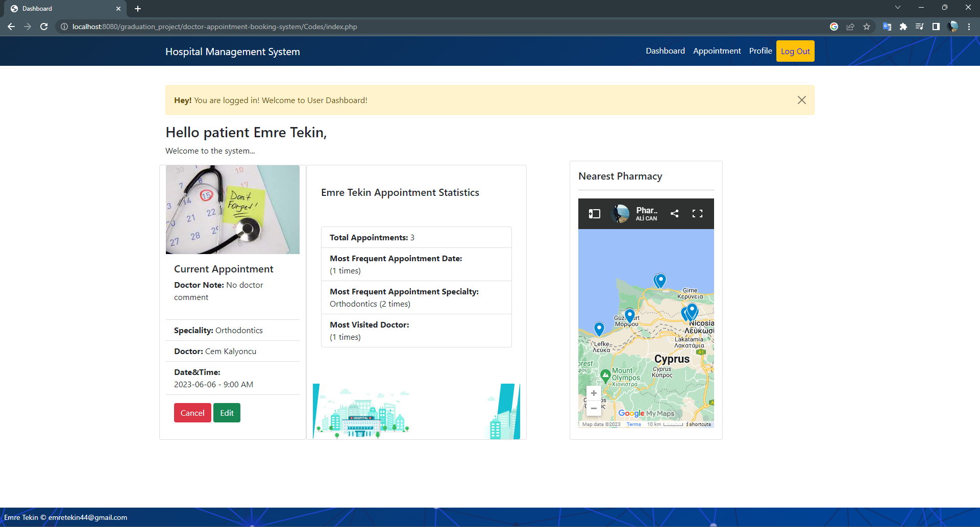Expand the pharmacy map to fullscreen
Screen dimensions: 980x527
point(697,213)
